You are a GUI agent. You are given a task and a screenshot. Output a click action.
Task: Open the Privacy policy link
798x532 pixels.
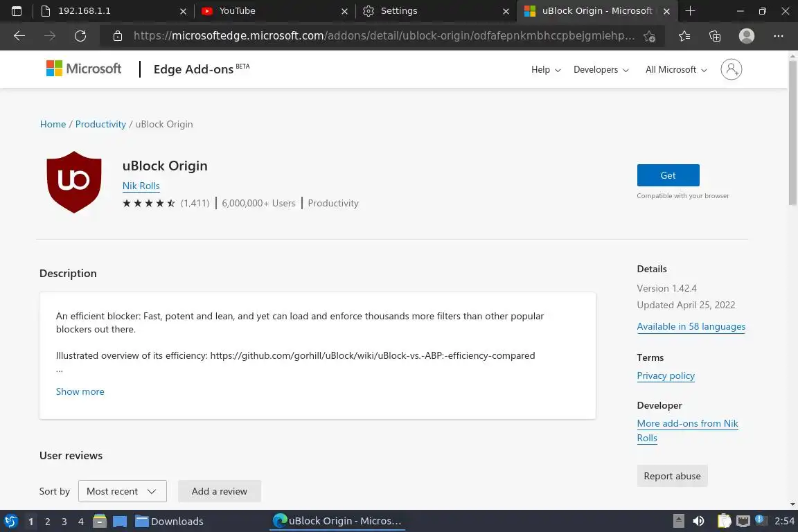(x=666, y=375)
